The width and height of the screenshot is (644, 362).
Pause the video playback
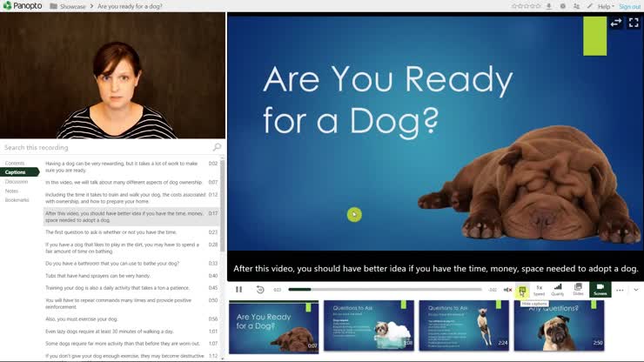tap(238, 289)
